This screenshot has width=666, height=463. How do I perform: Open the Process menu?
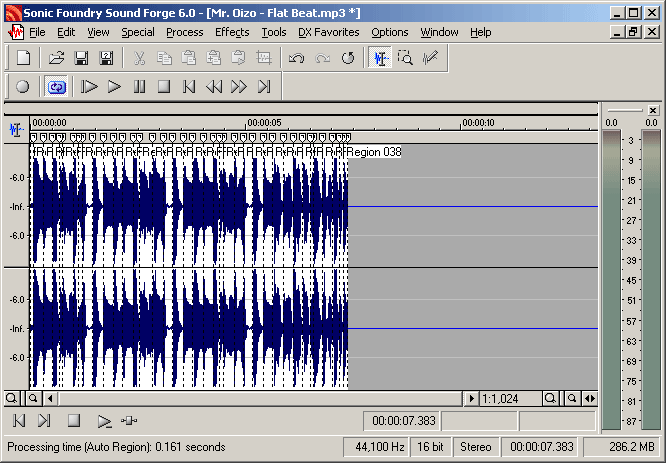(184, 32)
